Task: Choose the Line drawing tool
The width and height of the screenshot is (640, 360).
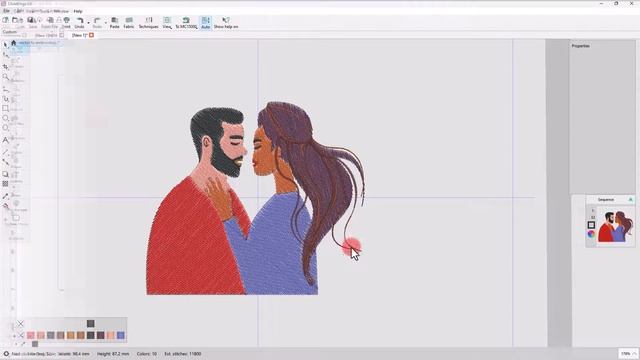Action: coord(5,152)
